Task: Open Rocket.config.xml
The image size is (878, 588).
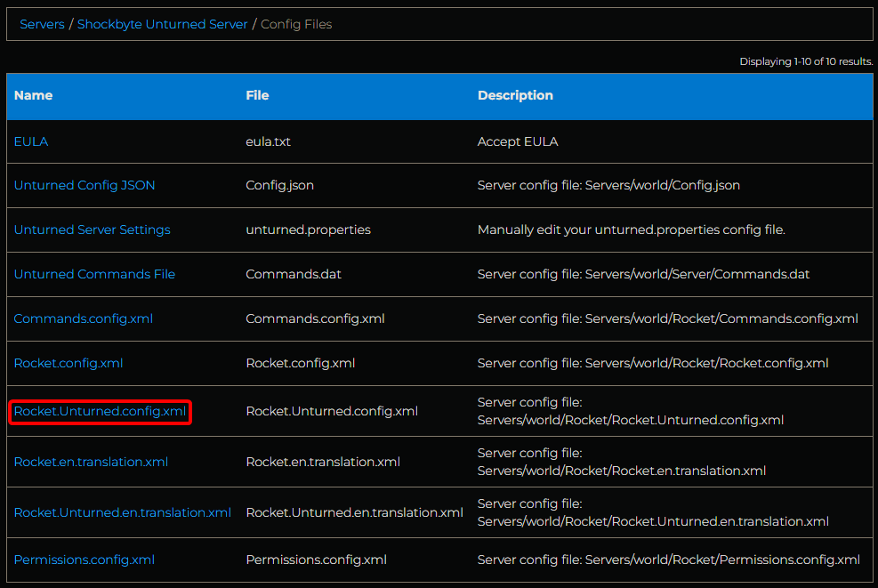Action: coord(68,363)
